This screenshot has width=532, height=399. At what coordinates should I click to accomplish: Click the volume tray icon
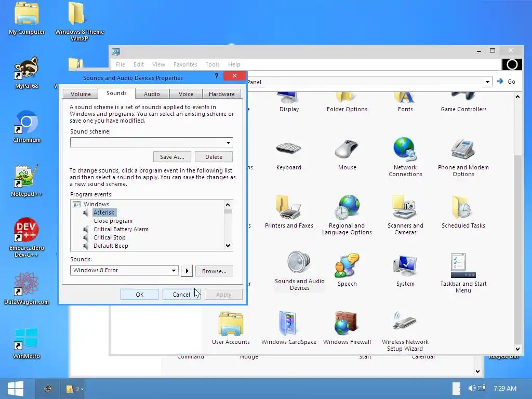click(472, 388)
